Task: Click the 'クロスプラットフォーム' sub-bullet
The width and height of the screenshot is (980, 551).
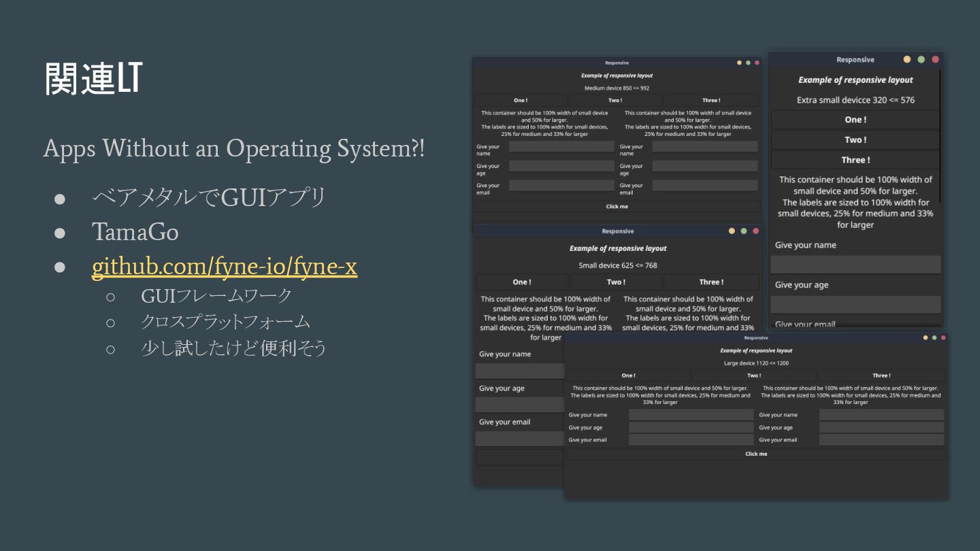Action: (225, 322)
